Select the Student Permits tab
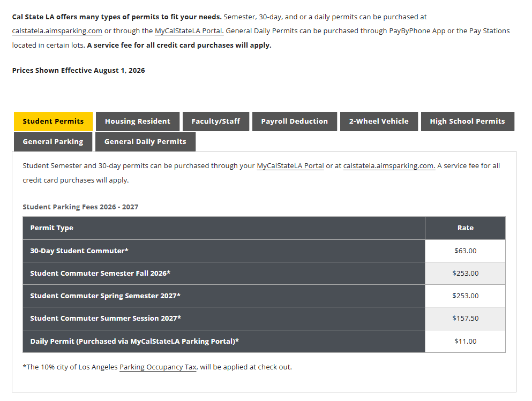Image resolution: width=532 pixels, height=401 pixels. [53, 122]
